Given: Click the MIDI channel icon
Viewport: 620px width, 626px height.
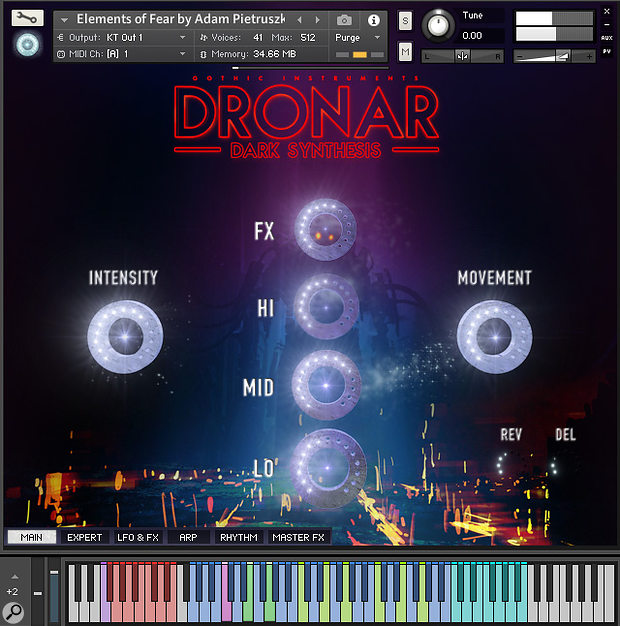Looking at the screenshot, I should (61, 54).
